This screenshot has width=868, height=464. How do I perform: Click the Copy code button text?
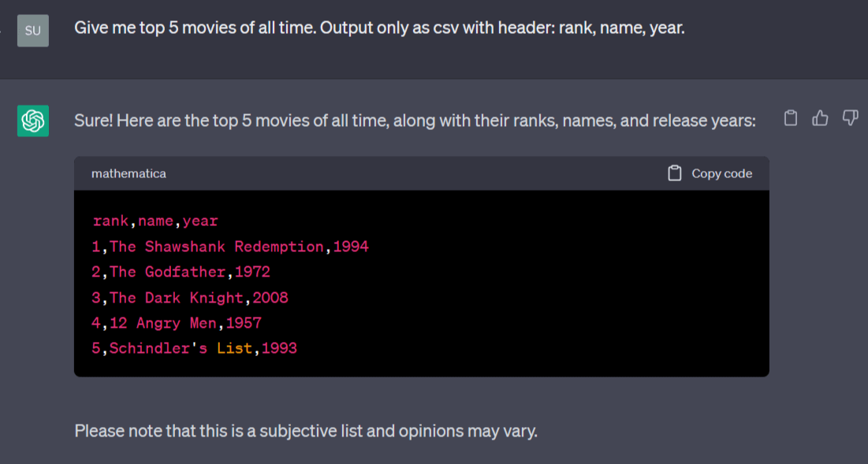pos(722,173)
